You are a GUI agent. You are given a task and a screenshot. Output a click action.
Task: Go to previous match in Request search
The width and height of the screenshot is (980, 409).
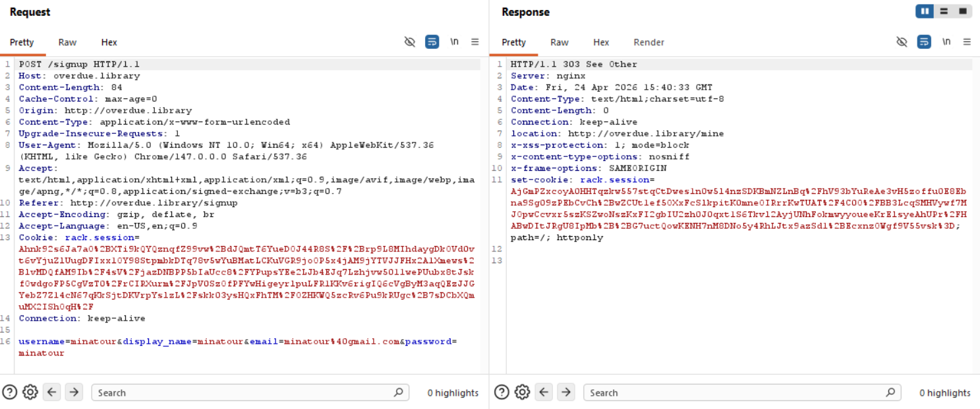[x=52, y=393]
